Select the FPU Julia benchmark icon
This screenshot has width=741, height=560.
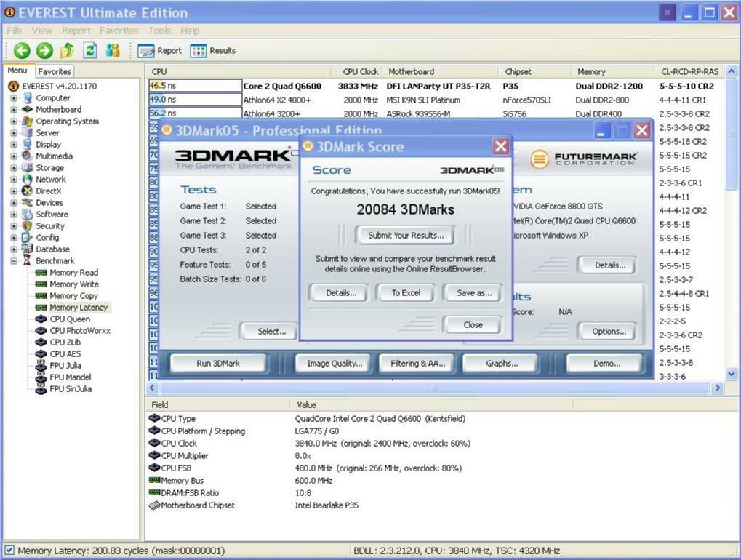(x=41, y=366)
